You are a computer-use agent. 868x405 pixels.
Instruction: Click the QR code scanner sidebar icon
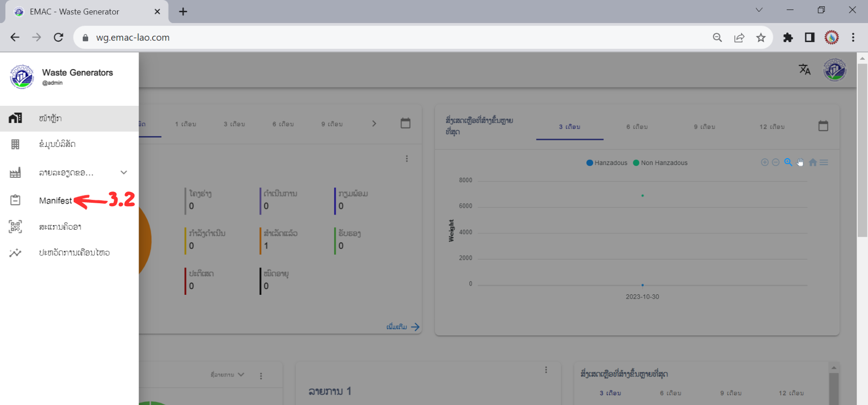tap(16, 227)
